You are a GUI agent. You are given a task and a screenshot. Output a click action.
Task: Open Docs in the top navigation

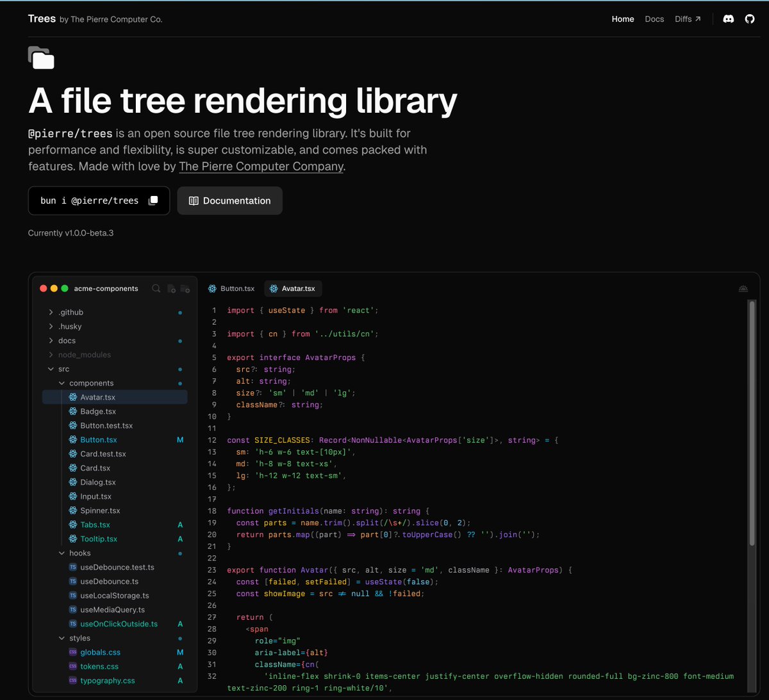click(654, 19)
